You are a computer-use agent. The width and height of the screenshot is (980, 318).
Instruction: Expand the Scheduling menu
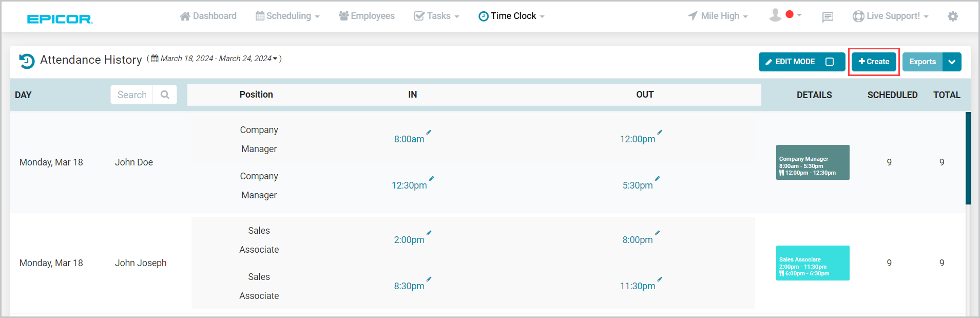(x=317, y=17)
